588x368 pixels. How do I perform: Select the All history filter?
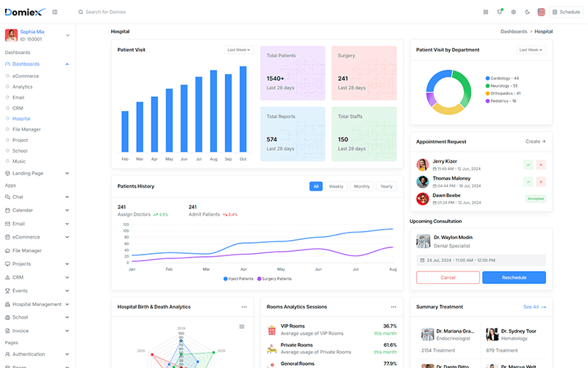point(316,186)
